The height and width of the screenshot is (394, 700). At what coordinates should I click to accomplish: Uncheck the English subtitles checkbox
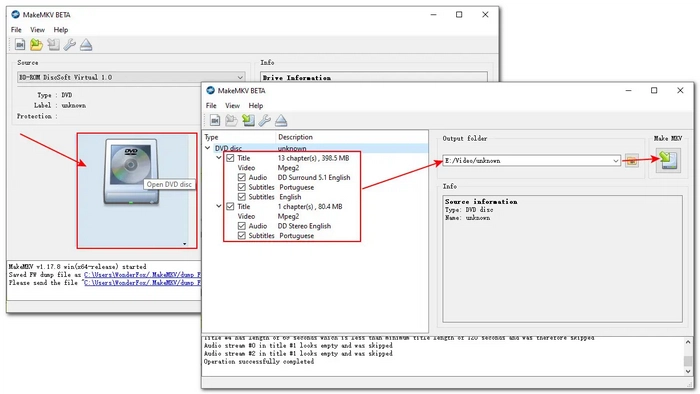pyautogui.click(x=242, y=197)
